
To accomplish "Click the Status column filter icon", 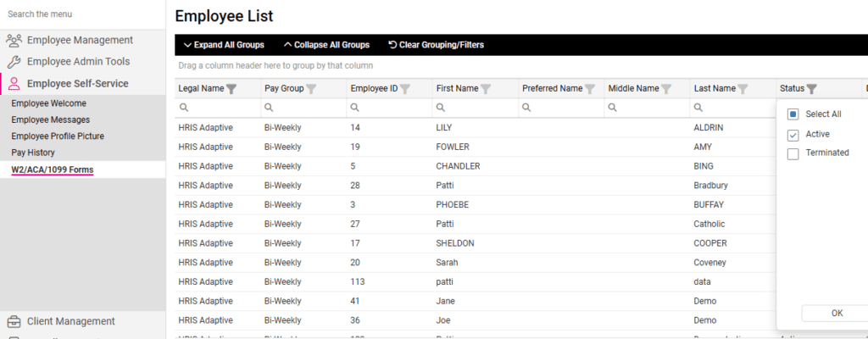I will (811, 89).
